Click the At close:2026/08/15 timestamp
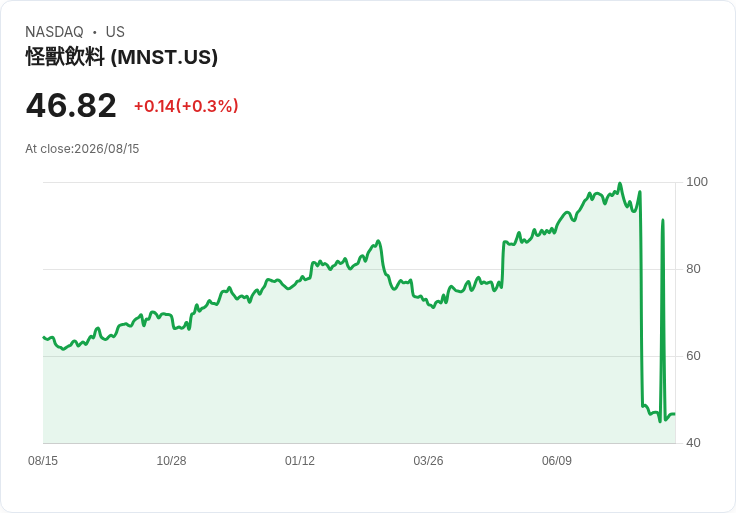Image resolution: width=736 pixels, height=513 pixels. click(x=82, y=149)
